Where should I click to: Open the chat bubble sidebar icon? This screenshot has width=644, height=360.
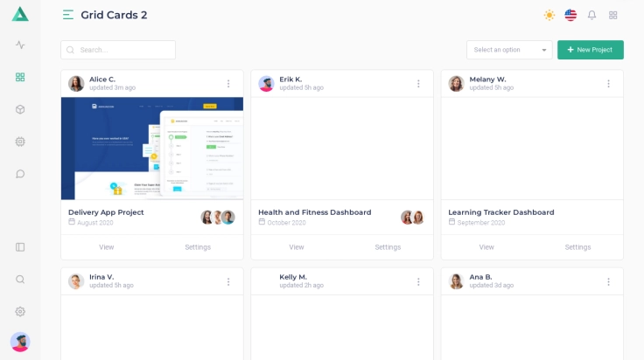[20, 174]
